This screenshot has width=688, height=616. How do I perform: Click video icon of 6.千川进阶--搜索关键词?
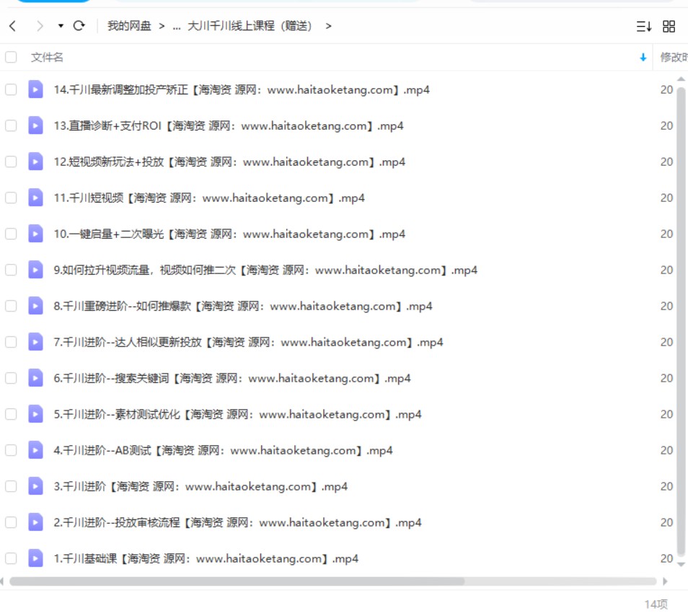click(x=35, y=378)
